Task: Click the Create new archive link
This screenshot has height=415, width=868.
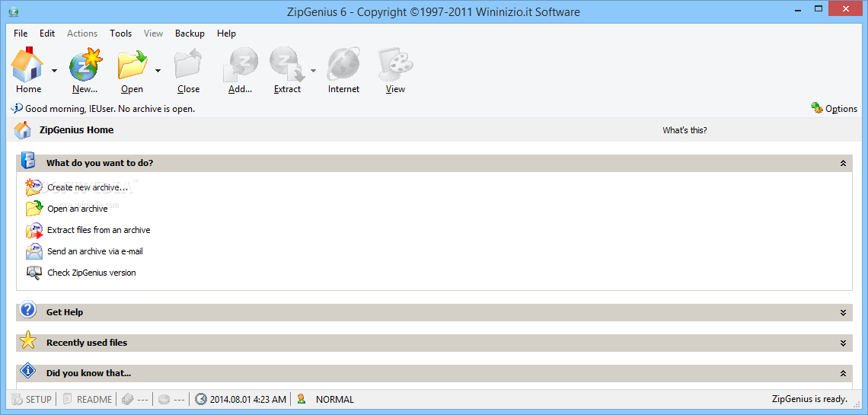Action: click(x=88, y=187)
